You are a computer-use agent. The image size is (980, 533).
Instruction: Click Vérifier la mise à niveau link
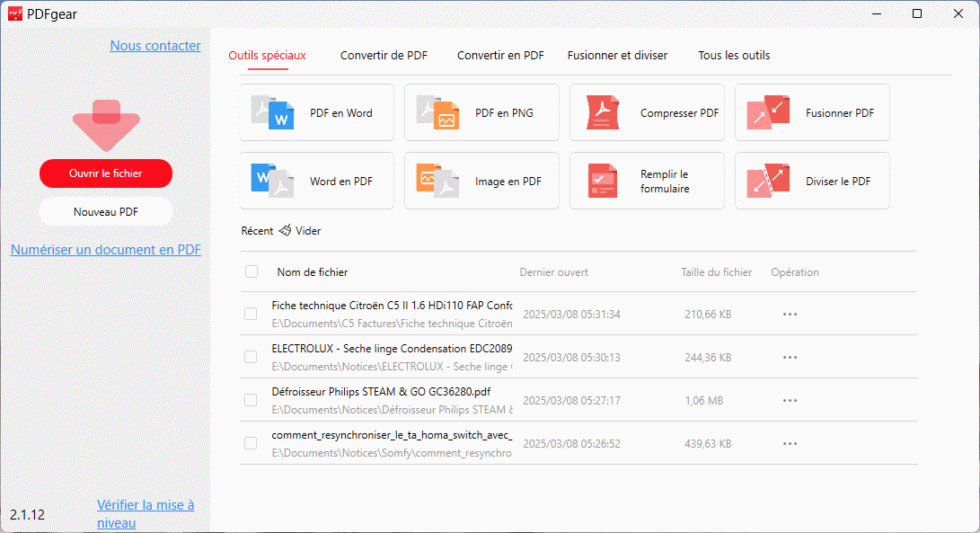point(146,513)
